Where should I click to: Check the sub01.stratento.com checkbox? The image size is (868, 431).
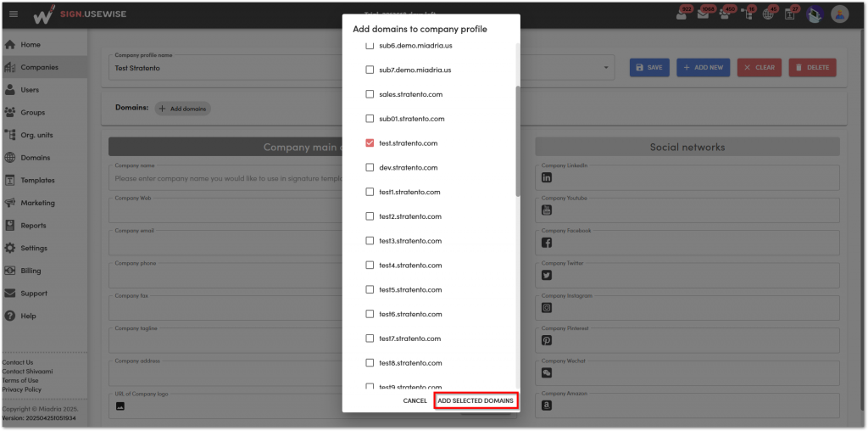click(370, 119)
